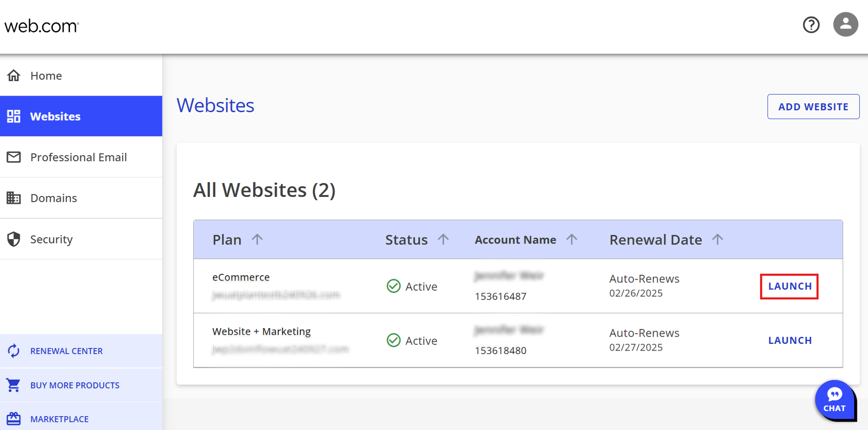The width and height of the screenshot is (868, 430).
Task: Navigate to Domains section
Action: coord(54,198)
